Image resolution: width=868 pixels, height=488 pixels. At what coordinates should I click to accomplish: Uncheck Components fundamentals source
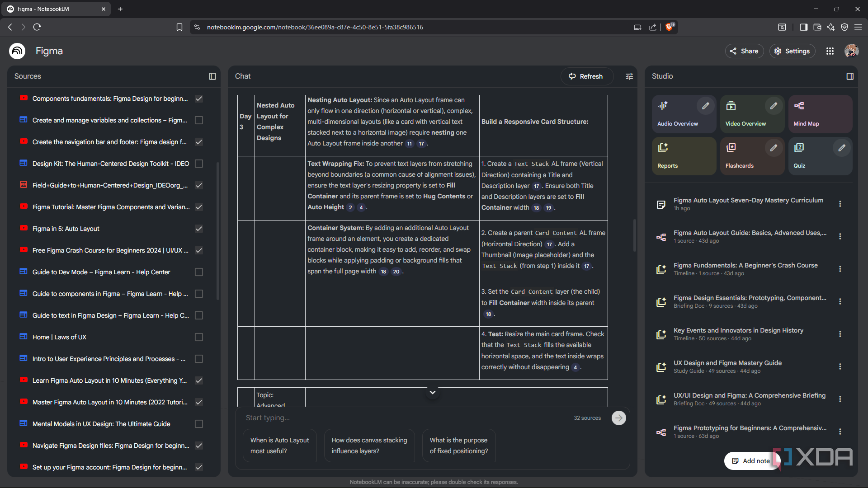199,99
